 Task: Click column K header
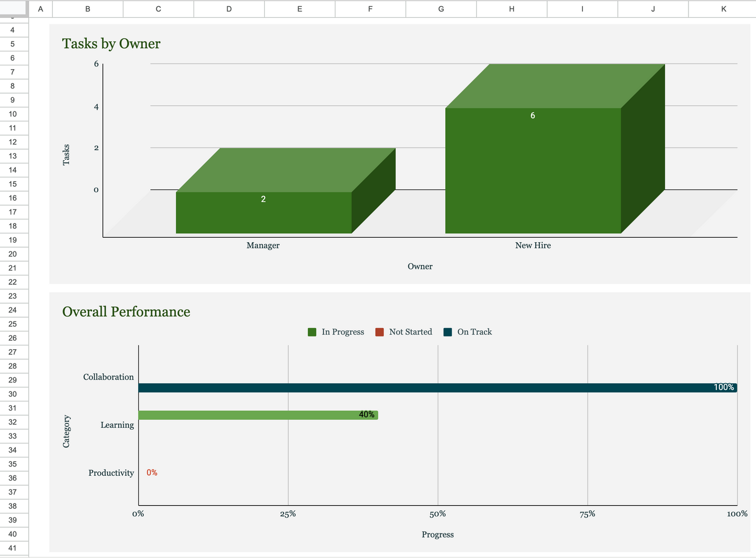coord(723,9)
